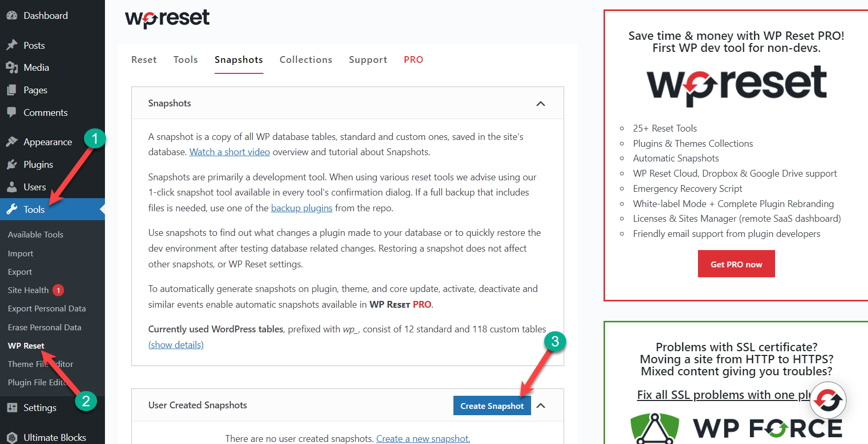Collapse the Snapshots panel chevron
This screenshot has height=444, width=868.
pos(541,104)
